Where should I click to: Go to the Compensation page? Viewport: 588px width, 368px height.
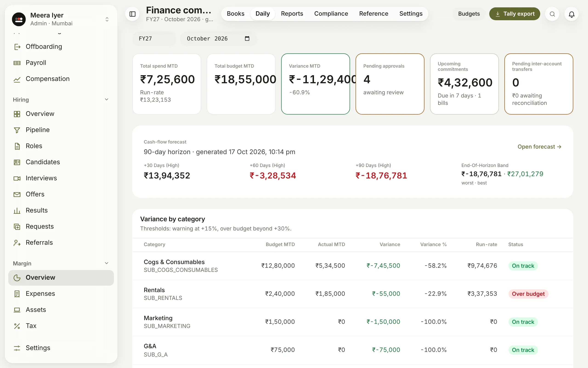(61, 79)
